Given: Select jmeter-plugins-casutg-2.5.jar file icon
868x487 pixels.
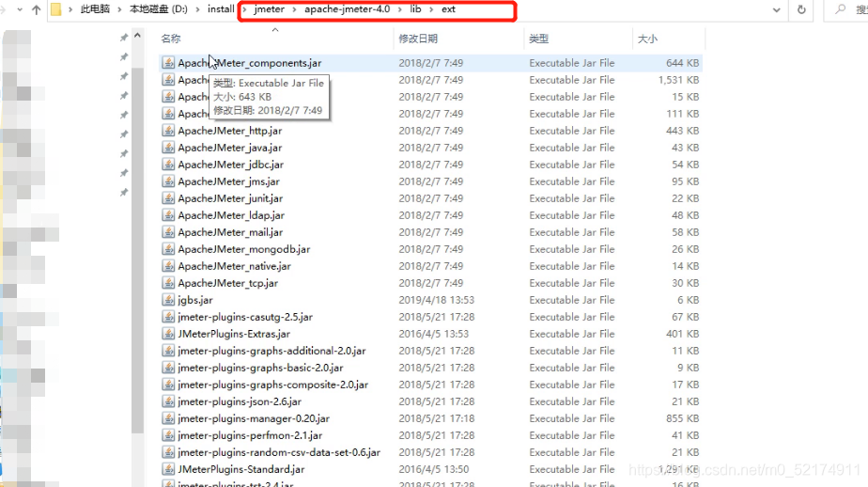Looking at the screenshot, I should [x=168, y=317].
